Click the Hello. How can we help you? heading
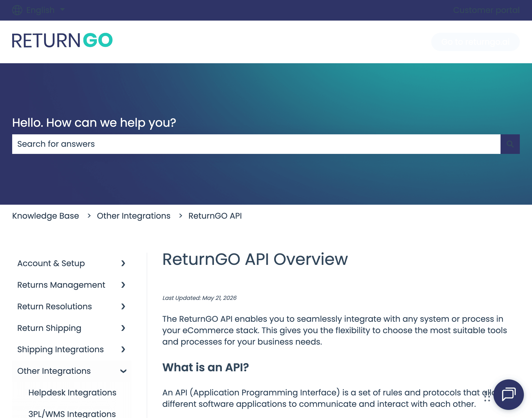The height and width of the screenshot is (418, 532). coord(94,123)
